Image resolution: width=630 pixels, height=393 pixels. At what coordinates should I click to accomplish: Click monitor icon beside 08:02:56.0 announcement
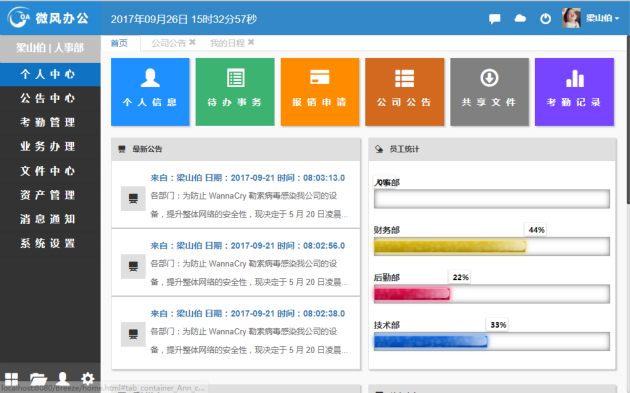pyautogui.click(x=133, y=266)
